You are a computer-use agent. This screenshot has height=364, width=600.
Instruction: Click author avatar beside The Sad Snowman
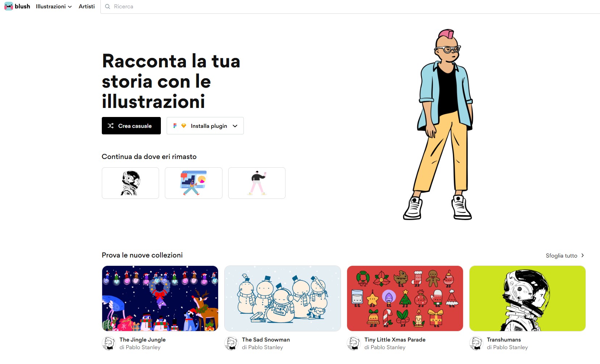(231, 343)
